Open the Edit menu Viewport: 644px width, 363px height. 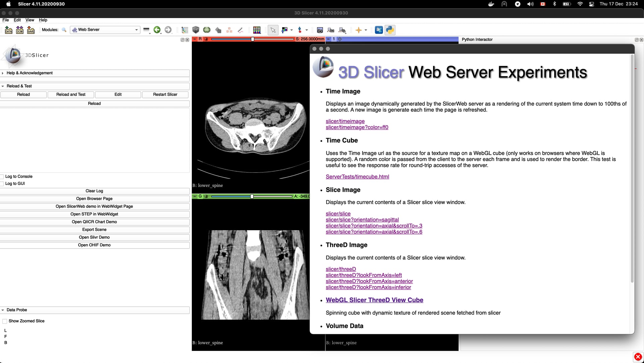(x=17, y=20)
